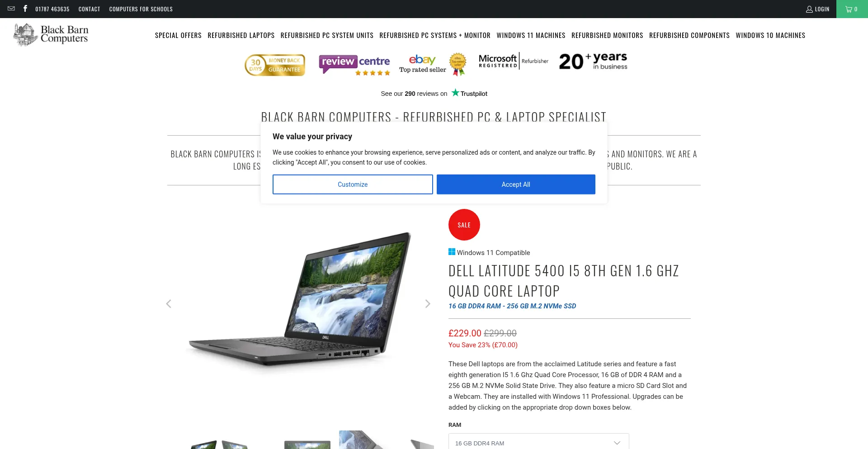This screenshot has height=449, width=868.
Task: Click the Microsoft Registered Refurbisher logo
Action: point(514,61)
